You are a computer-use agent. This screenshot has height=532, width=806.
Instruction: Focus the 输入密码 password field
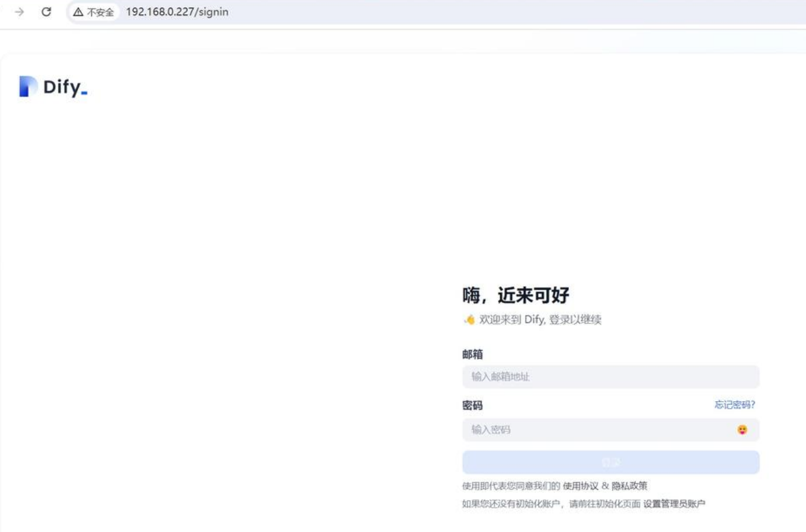[x=610, y=430]
